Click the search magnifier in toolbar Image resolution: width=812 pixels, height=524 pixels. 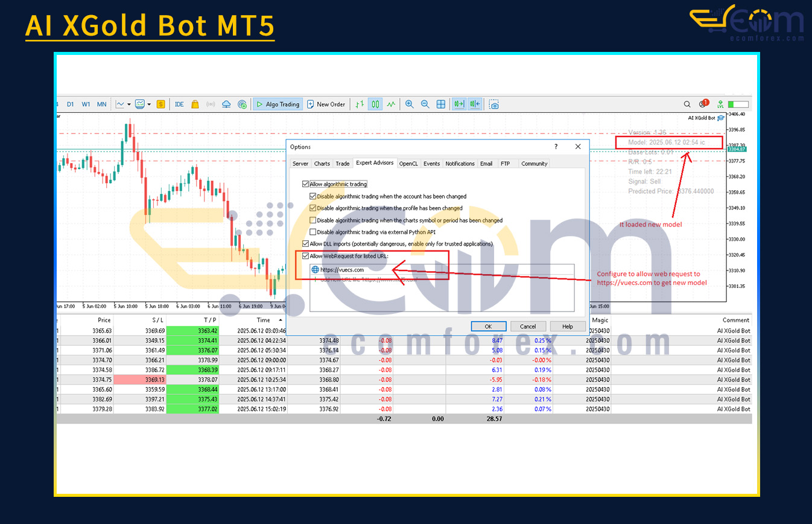(687, 104)
